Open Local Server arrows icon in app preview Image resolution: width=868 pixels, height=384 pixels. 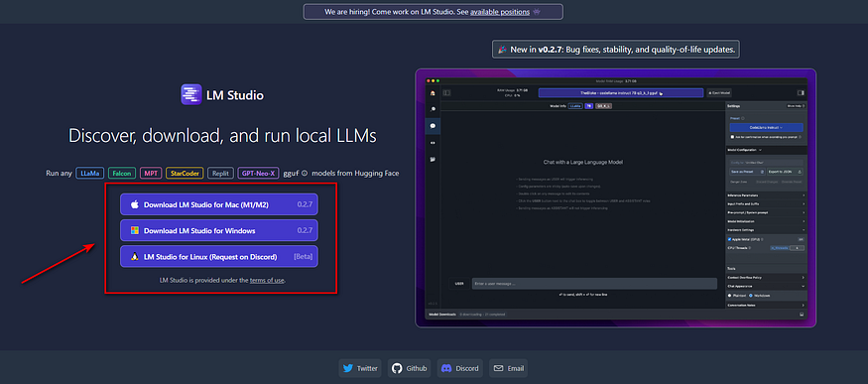click(x=433, y=143)
